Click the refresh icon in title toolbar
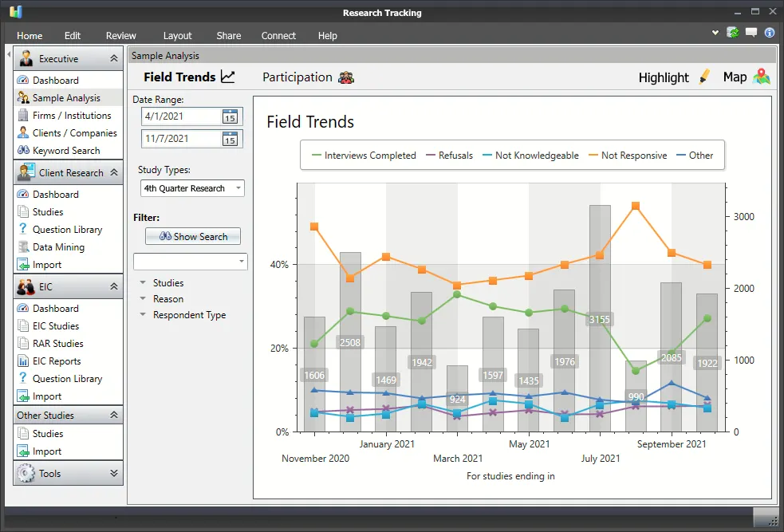The width and height of the screenshot is (784, 532). pyautogui.click(x=733, y=33)
